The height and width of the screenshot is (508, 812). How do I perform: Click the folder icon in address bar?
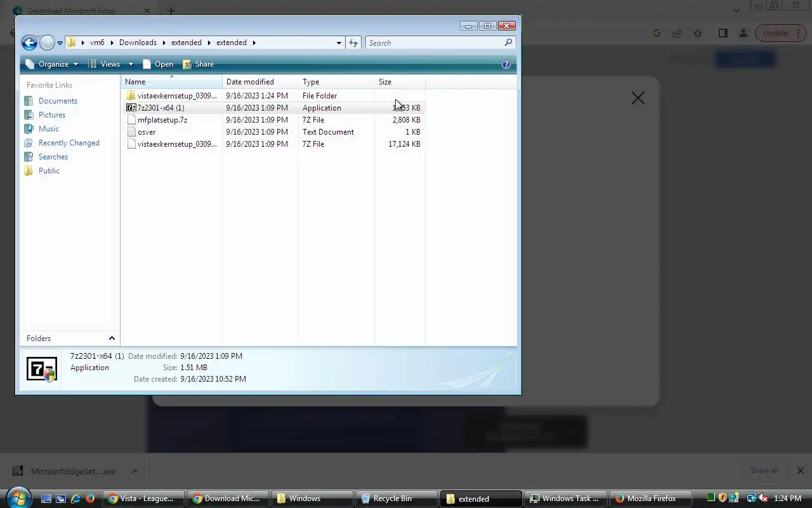(72, 43)
